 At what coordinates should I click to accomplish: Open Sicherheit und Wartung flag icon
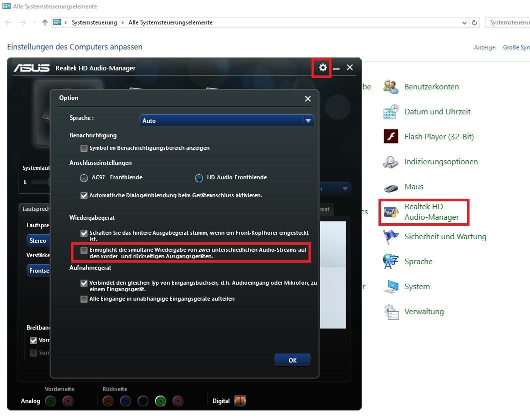coord(390,237)
